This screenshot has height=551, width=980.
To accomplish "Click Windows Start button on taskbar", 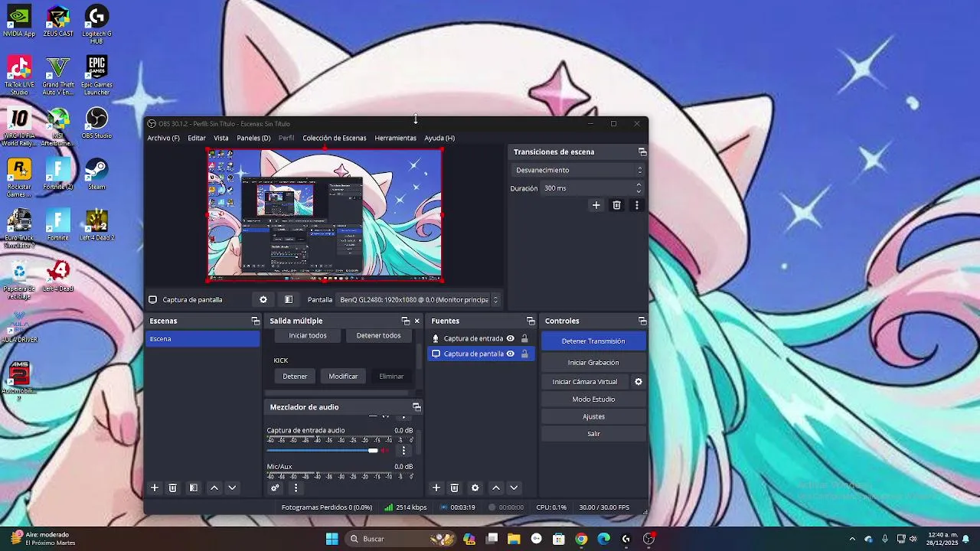I will [332, 539].
